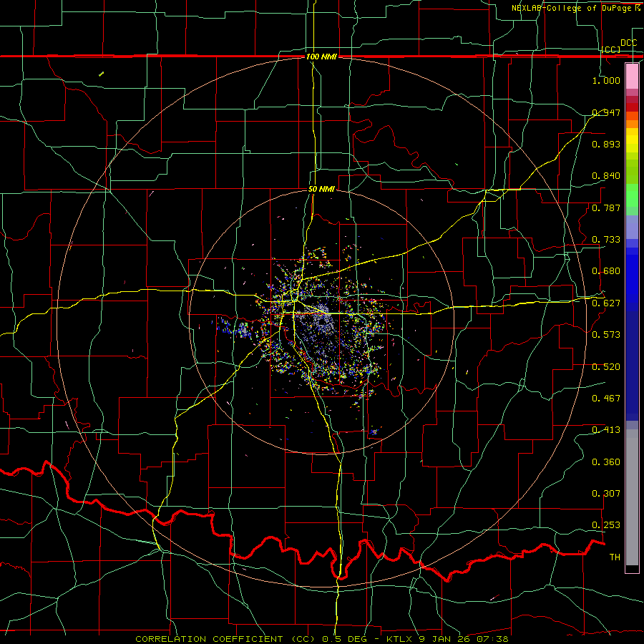Click the 50 NMI range ring label
644x644 pixels.
point(321,189)
